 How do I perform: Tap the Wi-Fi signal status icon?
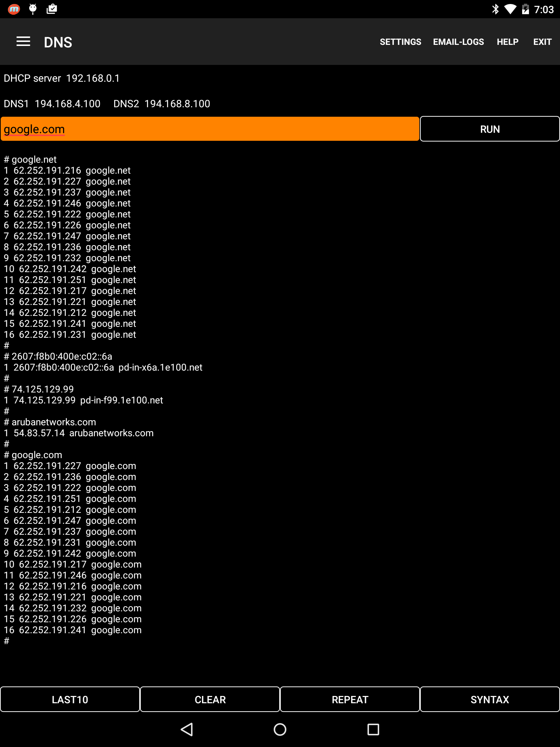click(x=510, y=9)
